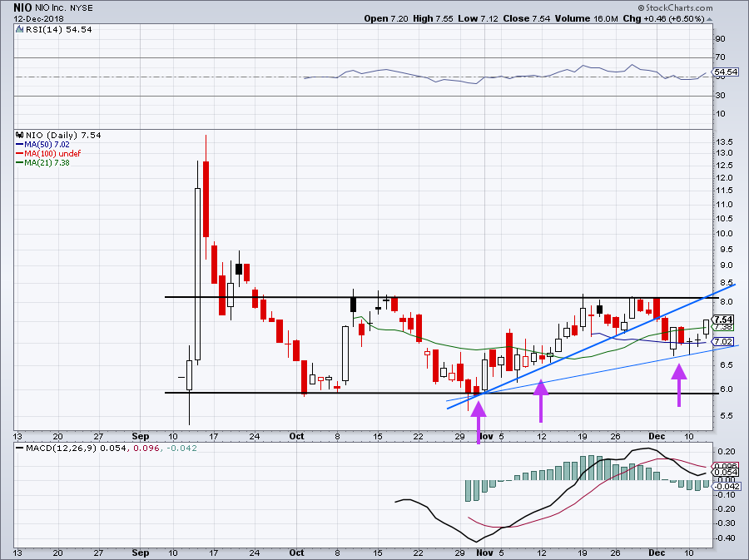Click the up-triangle icon after Chg
The width and height of the screenshot is (749, 560).
709,20
